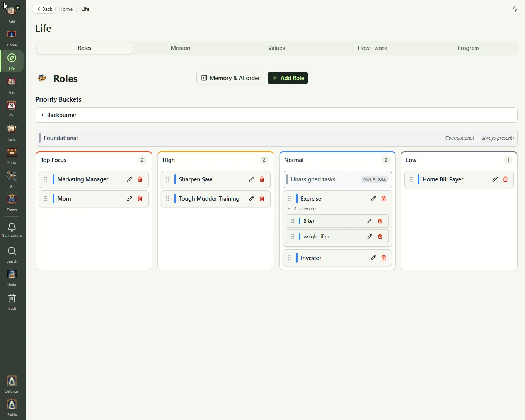Edit the Marketing Manager role
The height and width of the screenshot is (420, 525).
[130, 179]
